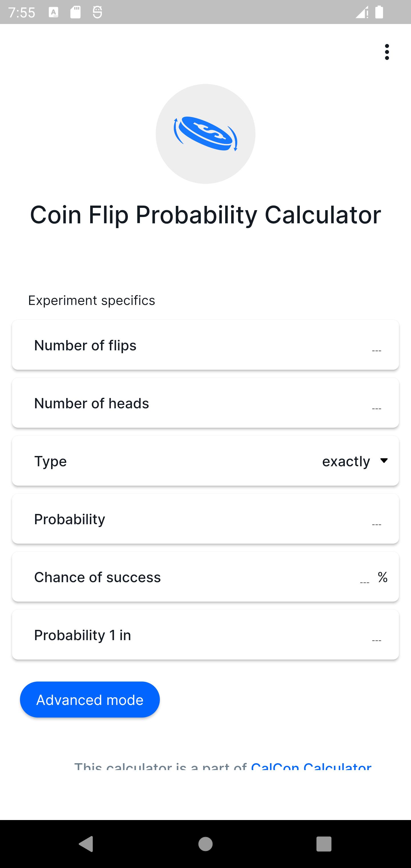Open the dropdown chevron next to exactly

(x=385, y=461)
